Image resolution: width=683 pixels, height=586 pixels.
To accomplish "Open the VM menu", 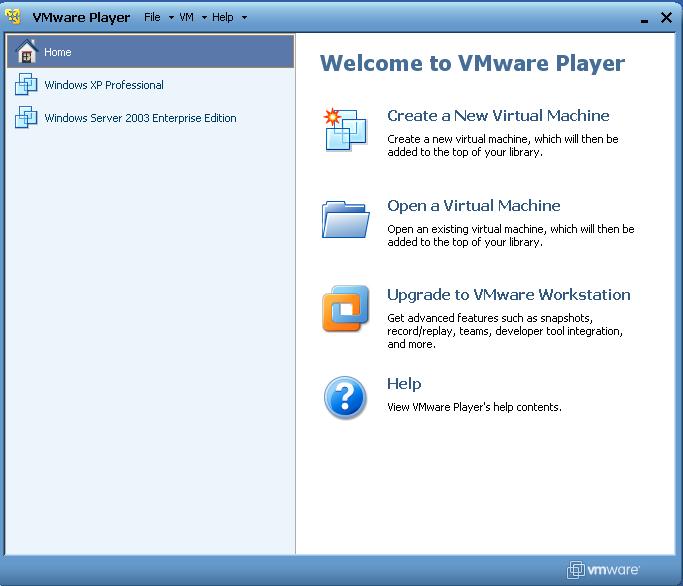I will (187, 17).
